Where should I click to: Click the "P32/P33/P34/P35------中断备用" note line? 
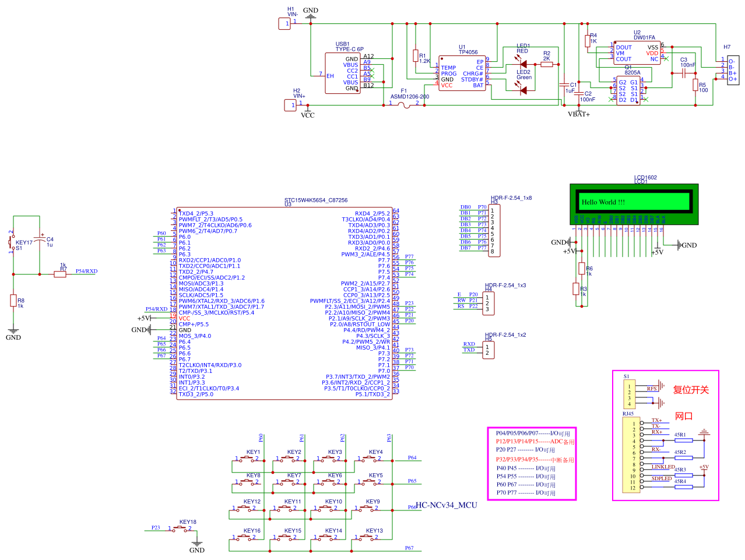pos(535,460)
